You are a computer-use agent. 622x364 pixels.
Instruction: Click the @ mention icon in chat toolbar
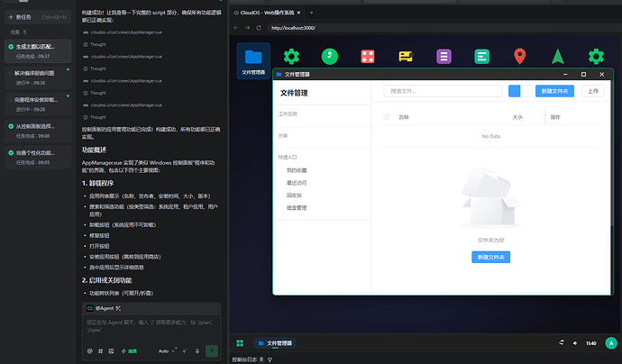click(x=89, y=350)
